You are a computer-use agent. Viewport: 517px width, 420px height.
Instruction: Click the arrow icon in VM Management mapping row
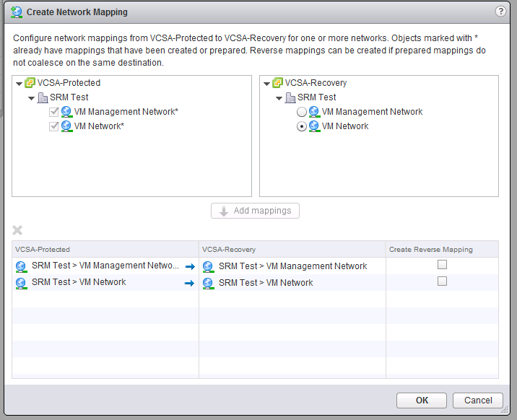click(x=190, y=266)
